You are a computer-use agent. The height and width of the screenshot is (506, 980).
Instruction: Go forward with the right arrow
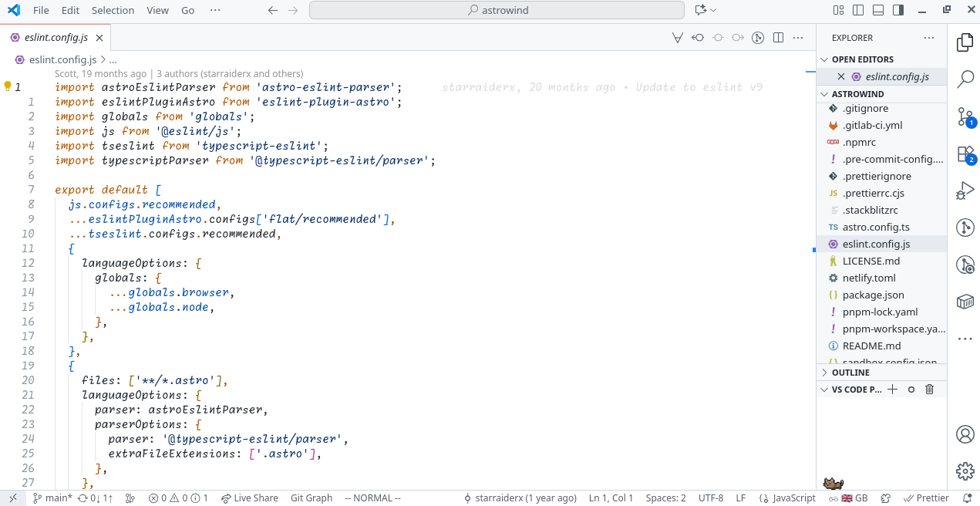click(292, 10)
